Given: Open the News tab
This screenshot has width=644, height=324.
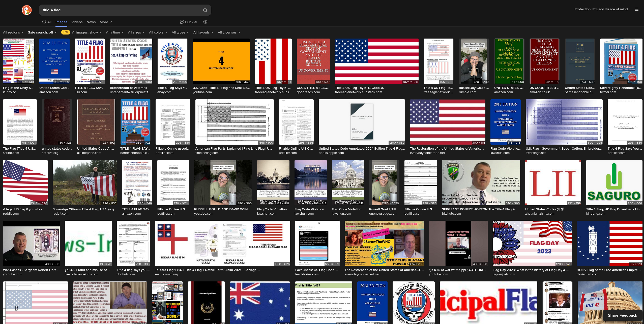Looking at the screenshot, I should click(x=91, y=22).
